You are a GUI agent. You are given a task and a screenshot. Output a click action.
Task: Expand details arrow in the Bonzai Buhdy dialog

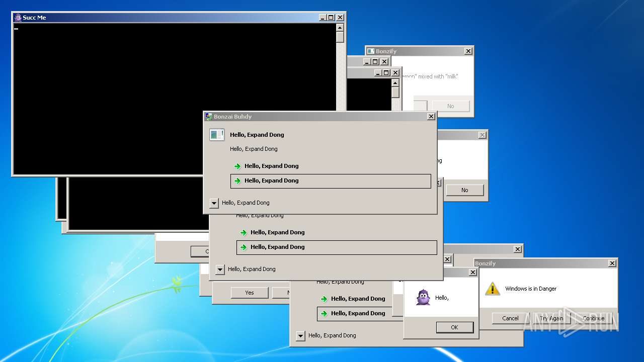[x=214, y=203]
